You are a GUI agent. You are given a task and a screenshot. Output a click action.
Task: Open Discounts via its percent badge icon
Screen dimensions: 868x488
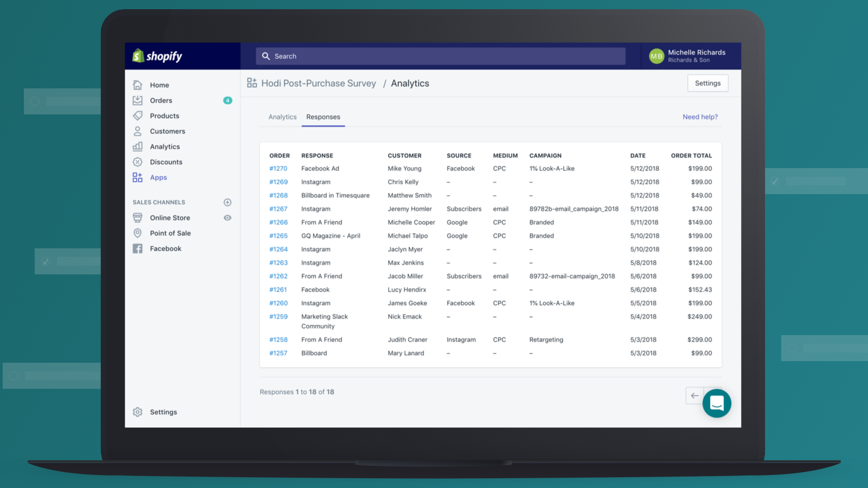pos(138,162)
